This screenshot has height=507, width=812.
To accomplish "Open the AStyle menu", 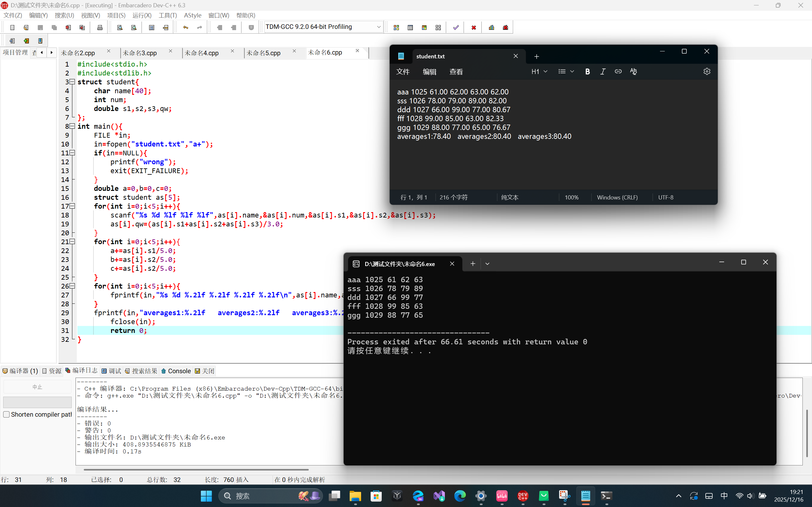I will 193,16.
